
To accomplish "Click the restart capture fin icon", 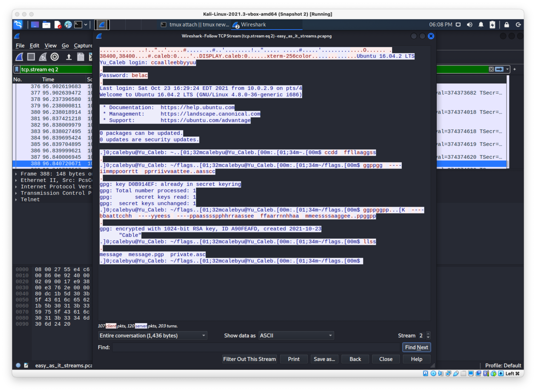I will 43,57.
